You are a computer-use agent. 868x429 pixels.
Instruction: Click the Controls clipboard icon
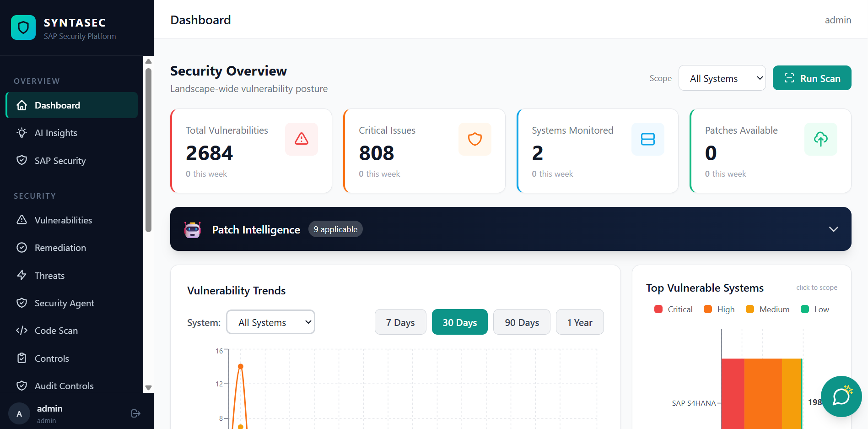click(22, 358)
